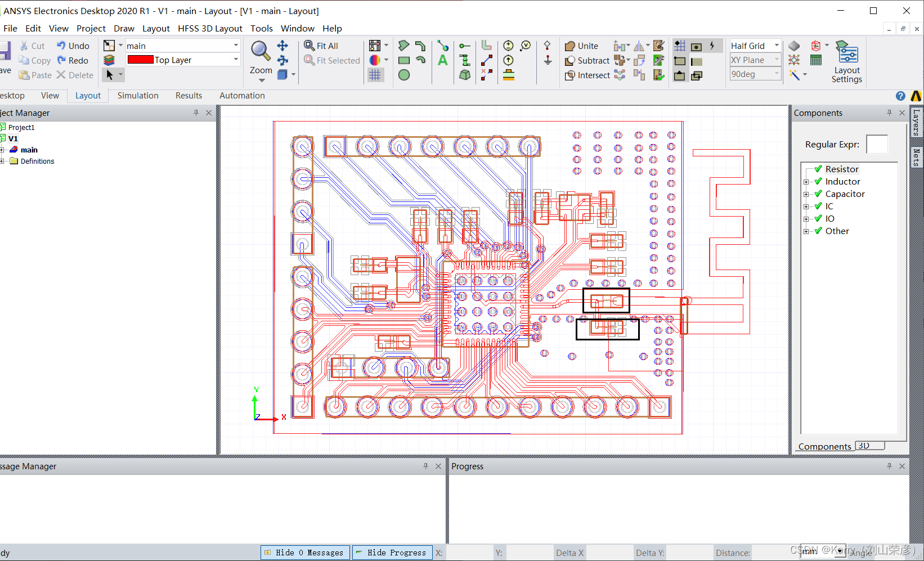Screen dimensions: 924x561
Task: Open the Tools menu
Action: (x=262, y=28)
